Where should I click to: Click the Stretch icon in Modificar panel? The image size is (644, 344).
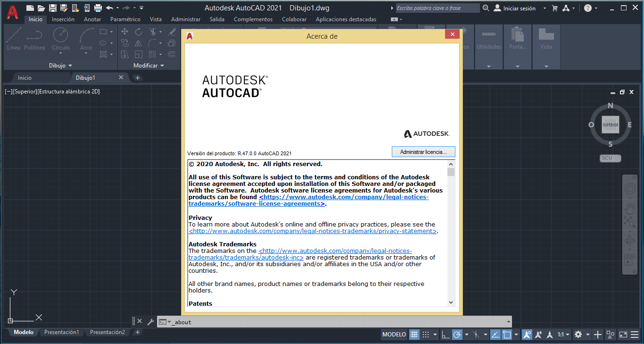tap(125, 54)
